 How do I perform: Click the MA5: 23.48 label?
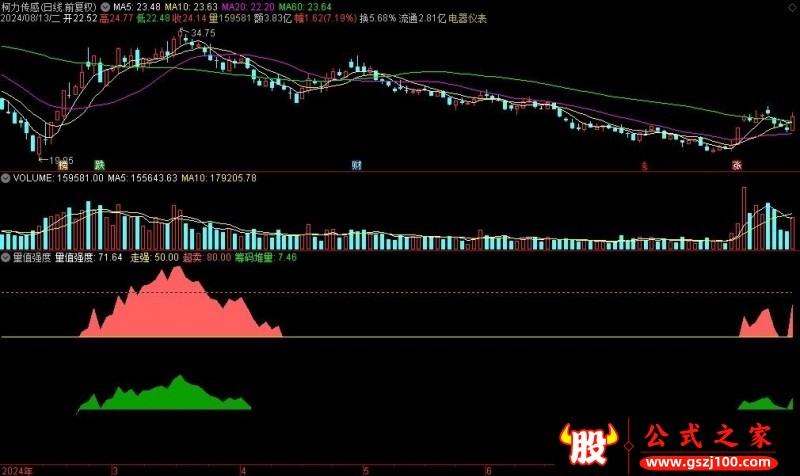pyautogui.click(x=137, y=7)
